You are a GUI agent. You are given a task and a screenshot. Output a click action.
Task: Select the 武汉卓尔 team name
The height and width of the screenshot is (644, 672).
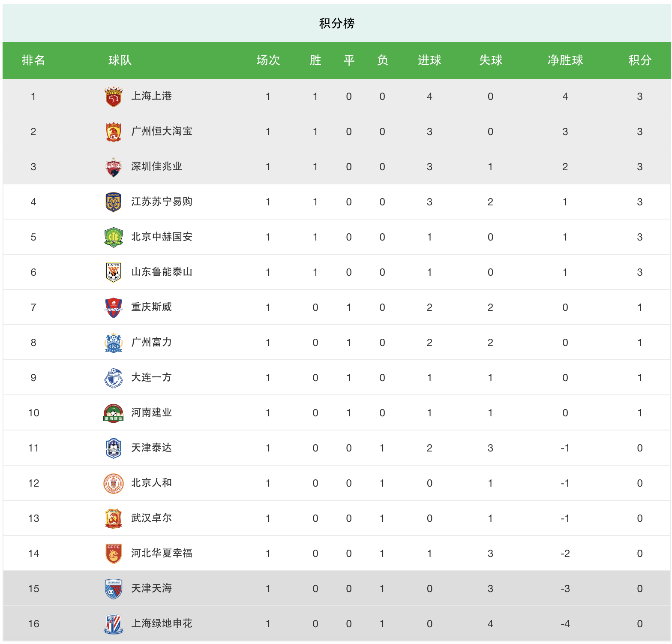[x=151, y=518]
